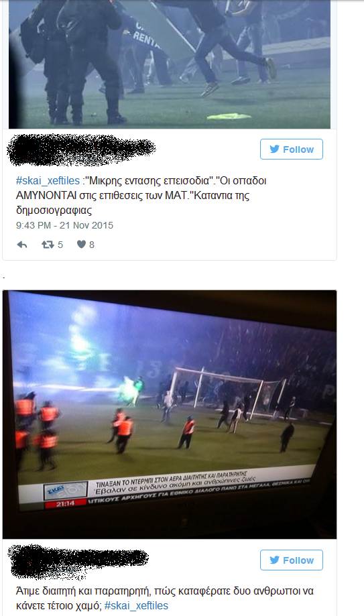
Task: Click the blacked-out author name above 'Άτιμε διαιτητή' tweet
Action: point(78,562)
